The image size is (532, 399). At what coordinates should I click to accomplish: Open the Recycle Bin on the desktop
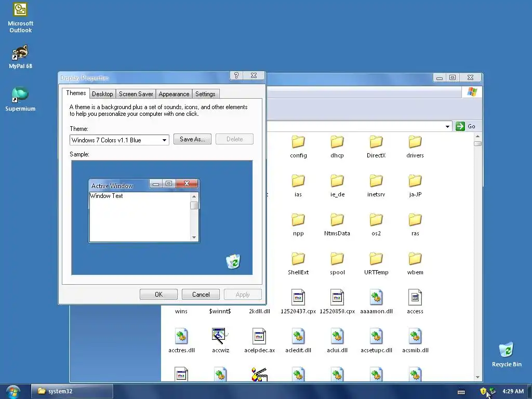(x=507, y=354)
